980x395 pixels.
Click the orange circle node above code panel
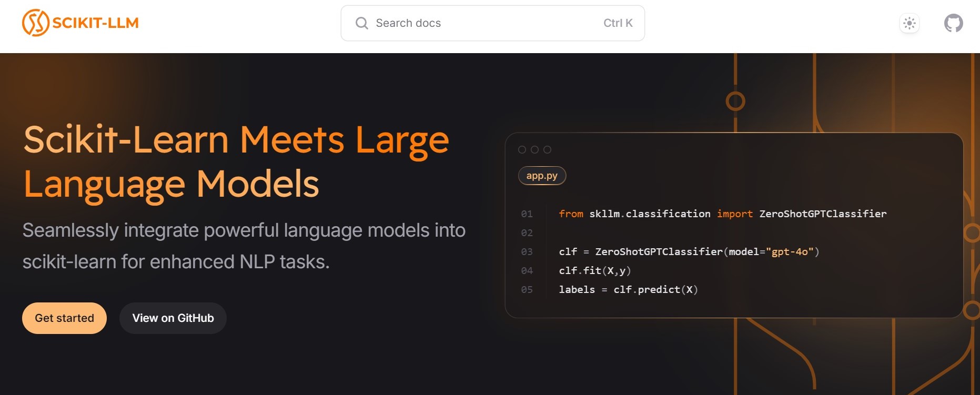pos(735,101)
